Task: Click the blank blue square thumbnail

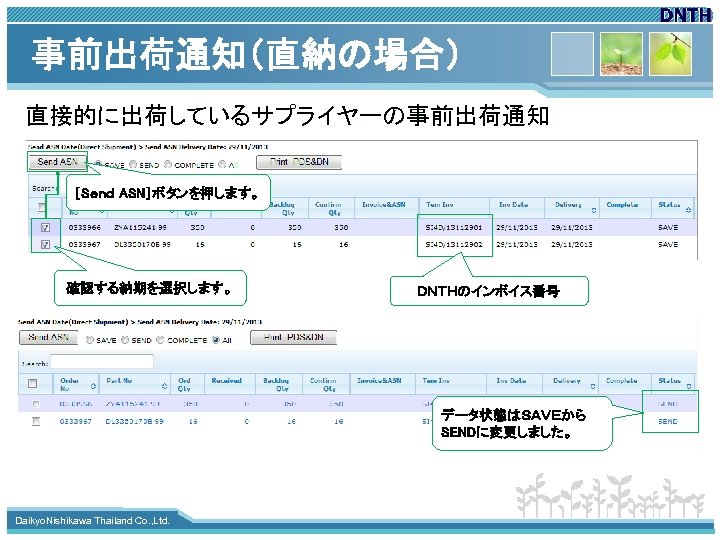Action: (572, 54)
